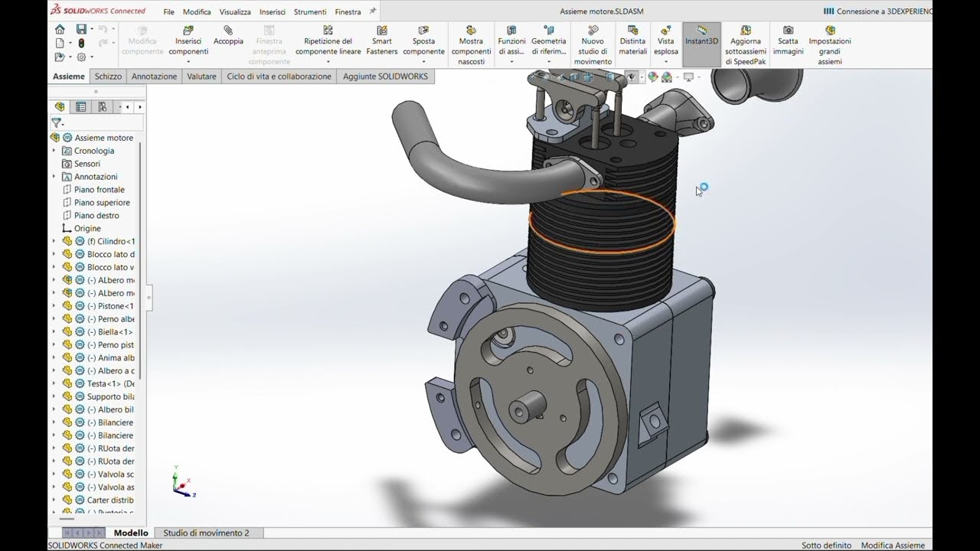Click the Home icon in quick toolbar
Viewport: 980px width, 551px height.
point(60,29)
